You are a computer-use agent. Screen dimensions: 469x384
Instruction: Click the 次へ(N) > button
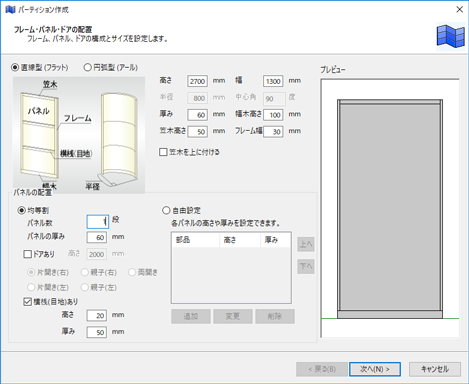pyautogui.click(x=375, y=369)
